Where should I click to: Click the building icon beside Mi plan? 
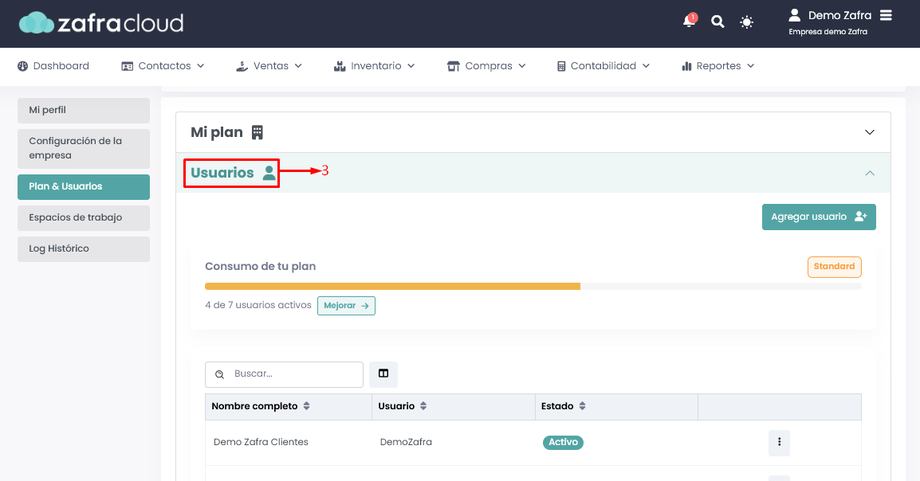(257, 132)
